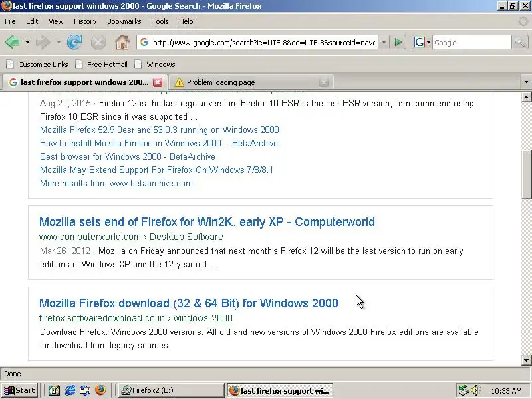This screenshot has width=532, height=399.
Task: Open the search engine selector dropdown
Action: click(422, 43)
